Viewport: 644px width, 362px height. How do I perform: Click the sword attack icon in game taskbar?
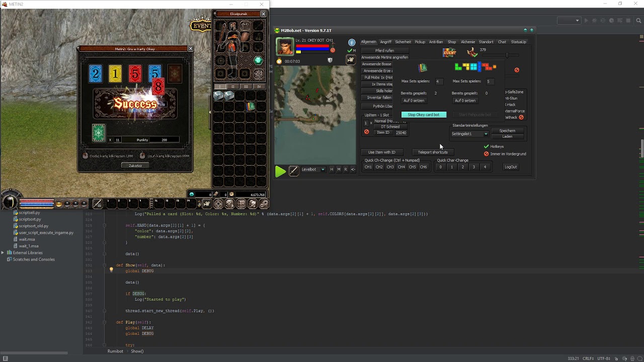point(98,204)
